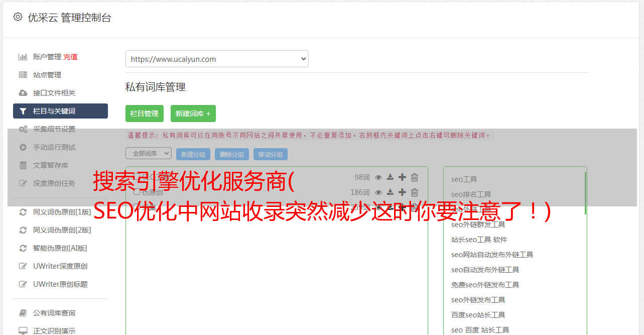644x335 pixels.
Task: Tick the checkbox next to 伪原创
Action: [137, 192]
